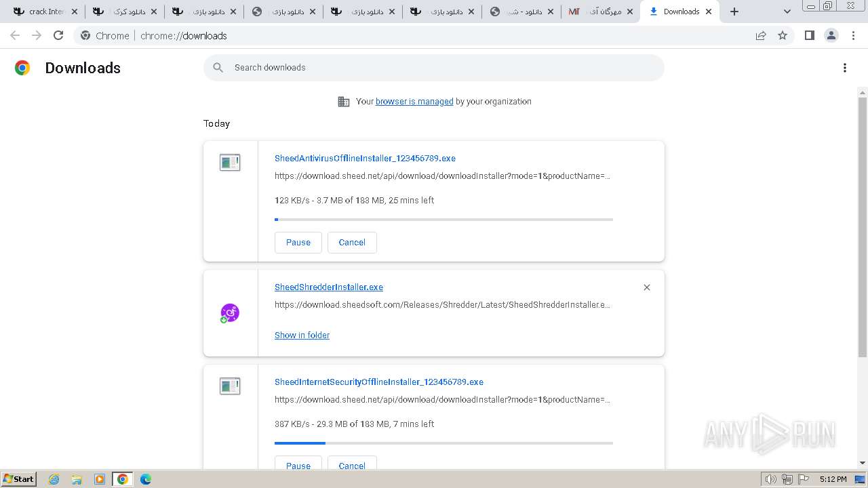Open a new tab with plus button
Image resolution: width=868 pixels, height=488 pixels.
coord(734,12)
